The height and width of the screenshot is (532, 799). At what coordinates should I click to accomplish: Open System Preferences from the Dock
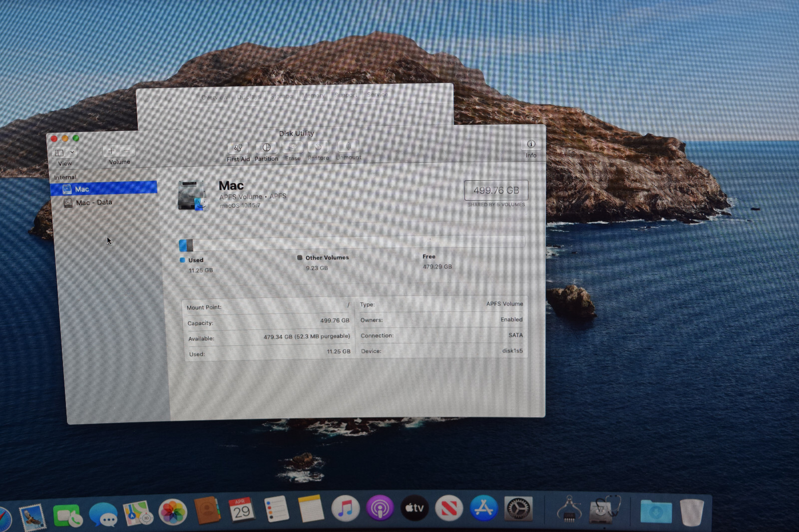[518, 509]
